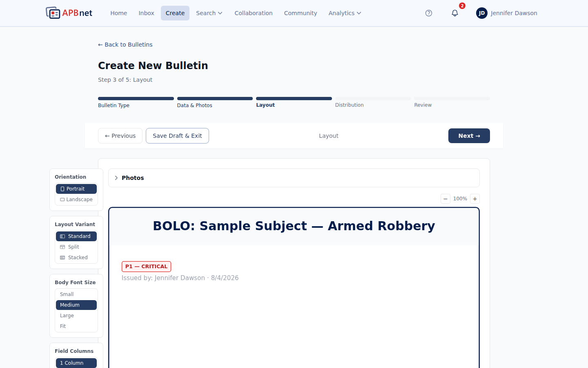
Task: Jump to the Review step
Action: point(452,102)
